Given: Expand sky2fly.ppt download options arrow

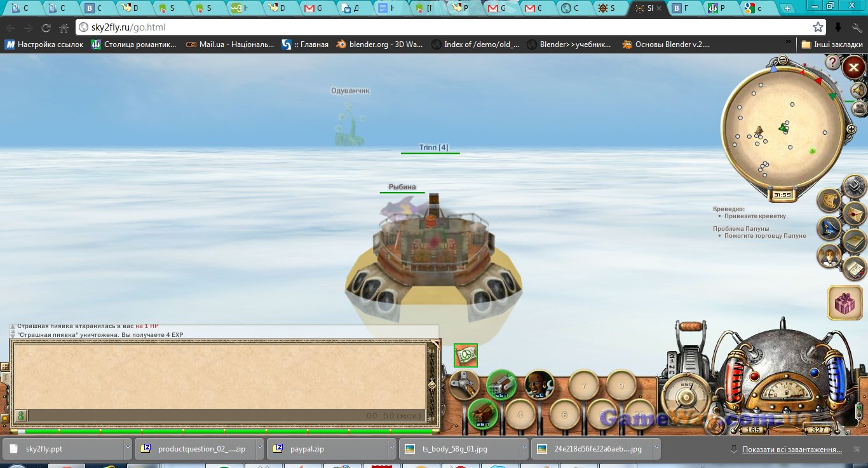Looking at the screenshot, I should (x=127, y=449).
